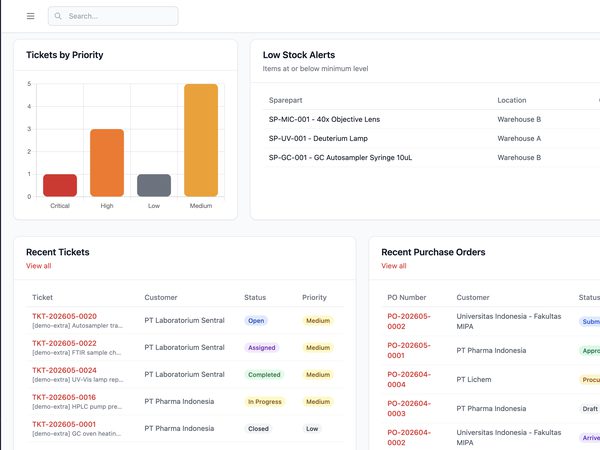Select SP-UV-001 - Deuterium Lamp row

(x=432, y=139)
